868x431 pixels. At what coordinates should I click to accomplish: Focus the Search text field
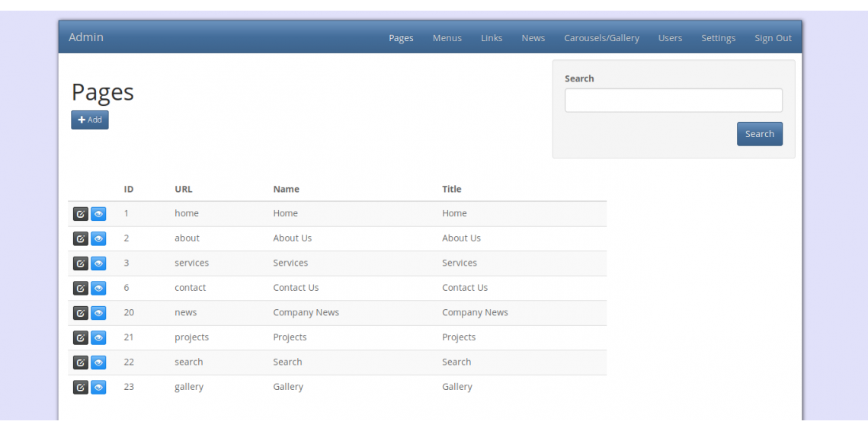click(x=674, y=101)
